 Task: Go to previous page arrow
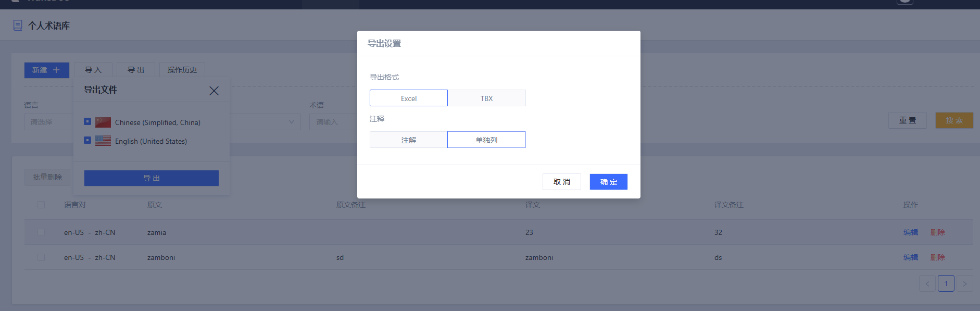pyautogui.click(x=927, y=283)
